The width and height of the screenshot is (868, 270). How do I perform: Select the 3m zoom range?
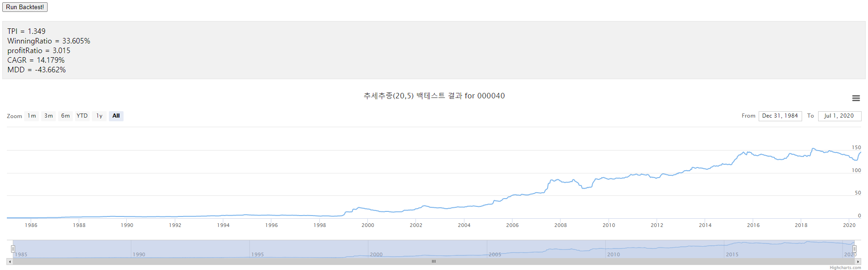point(49,116)
